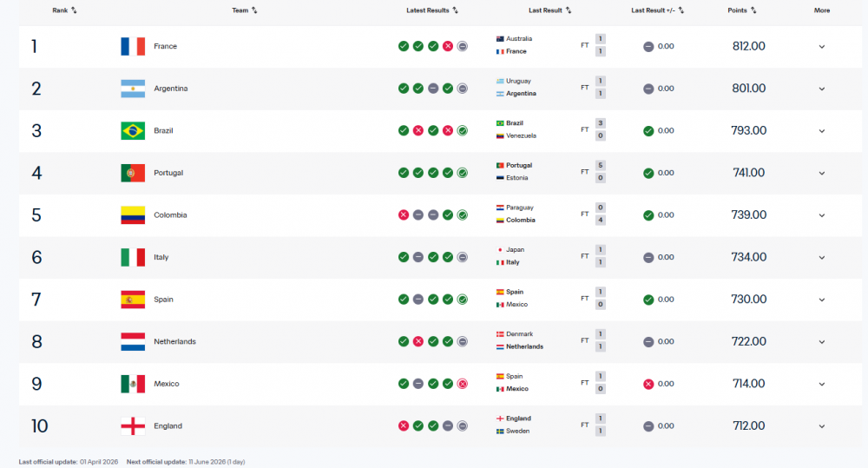Click the Team column header

(244, 10)
